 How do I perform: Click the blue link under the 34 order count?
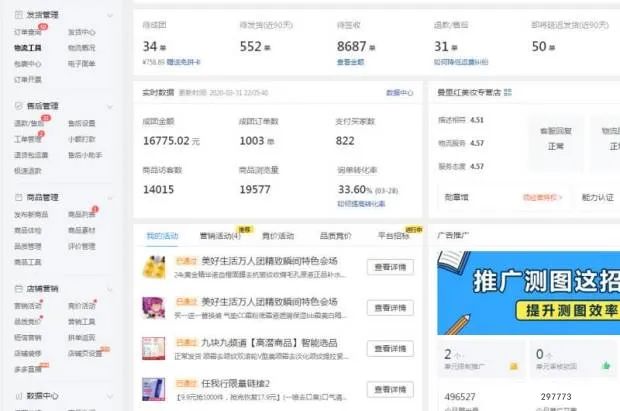(183, 62)
